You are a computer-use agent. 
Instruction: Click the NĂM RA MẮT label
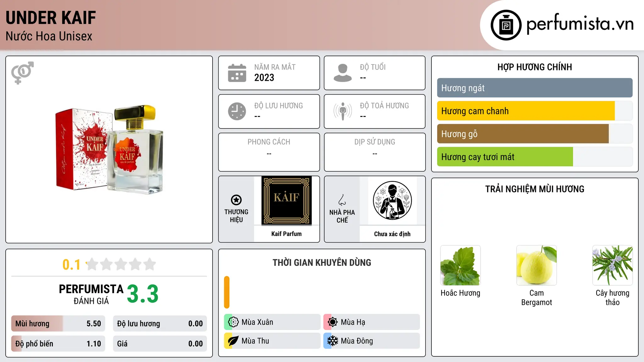[x=275, y=67]
